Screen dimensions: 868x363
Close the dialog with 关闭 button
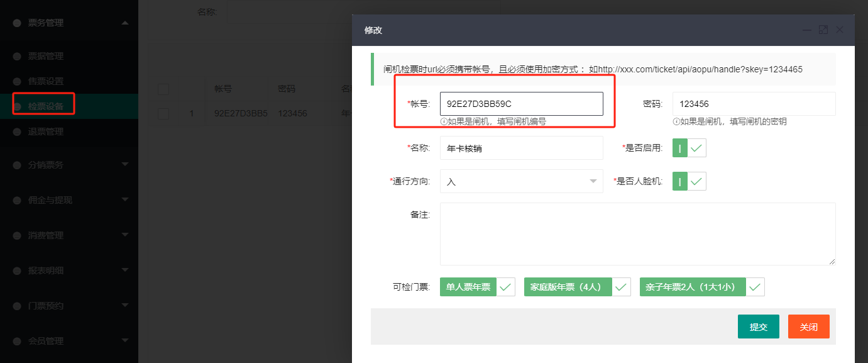pyautogui.click(x=809, y=327)
